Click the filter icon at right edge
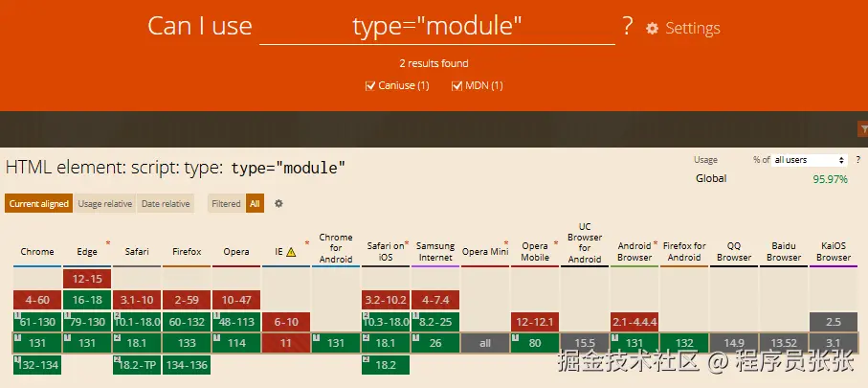This screenshot has height=388, width=868. click(x=862, y=129)
